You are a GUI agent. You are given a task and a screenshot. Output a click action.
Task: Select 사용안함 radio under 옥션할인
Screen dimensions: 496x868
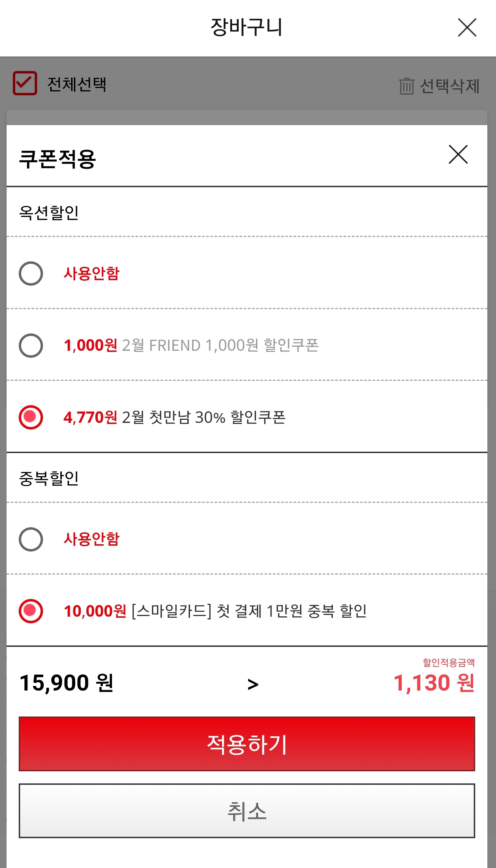(x=31, y=274)
